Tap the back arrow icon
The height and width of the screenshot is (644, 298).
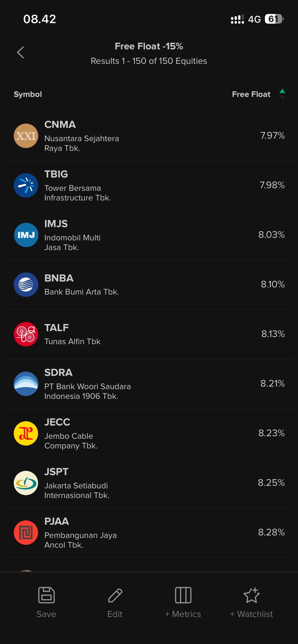click(x=21, y=53)
